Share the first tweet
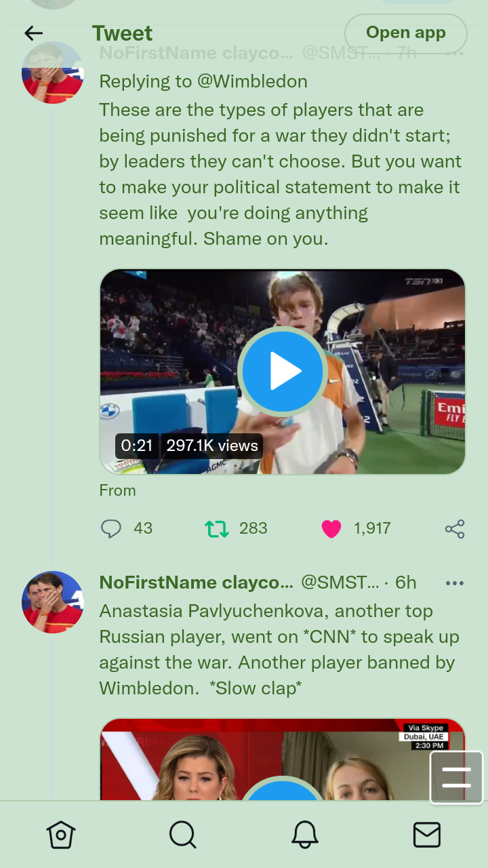The image size is (488, 868). [454, 528]
